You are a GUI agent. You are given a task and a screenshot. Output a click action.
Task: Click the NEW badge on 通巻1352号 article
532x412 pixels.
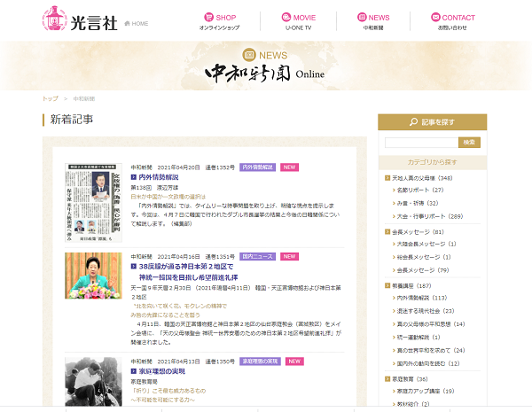click(289, 167)
